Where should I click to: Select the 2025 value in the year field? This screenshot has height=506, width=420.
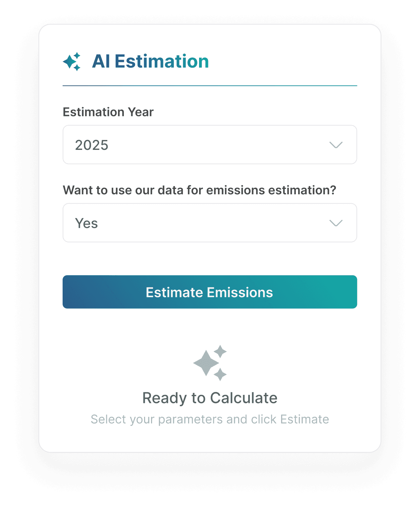click(x=92, y=145)
